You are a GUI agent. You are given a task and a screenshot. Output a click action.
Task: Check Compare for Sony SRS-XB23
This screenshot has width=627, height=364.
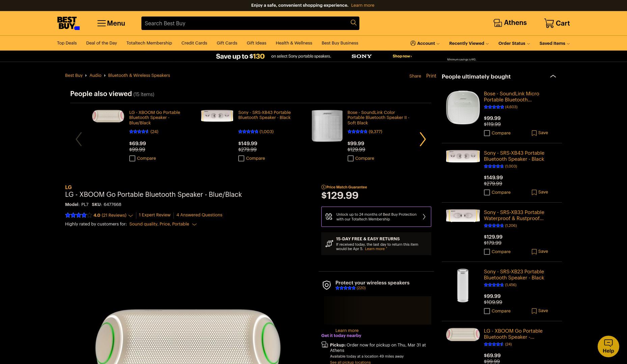pos(487,311)
